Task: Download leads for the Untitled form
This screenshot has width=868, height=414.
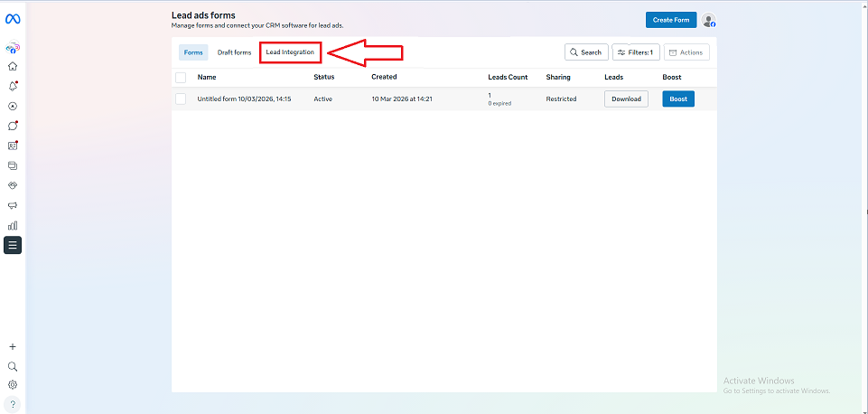Action: coord(626,99)
